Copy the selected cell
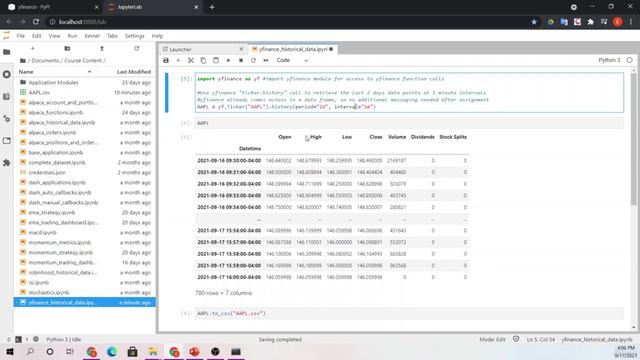The width and height of the screenshot is (640, 360). pos(203,60)
